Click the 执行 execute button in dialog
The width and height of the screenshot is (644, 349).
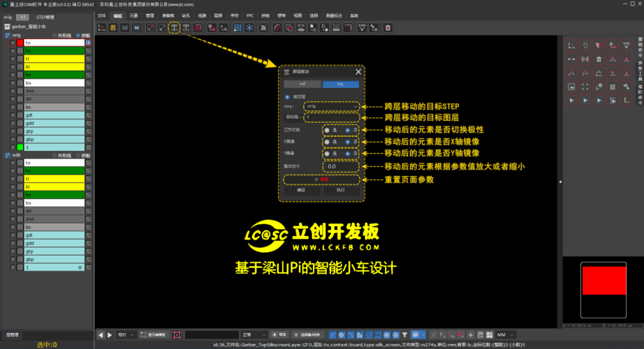340,191
